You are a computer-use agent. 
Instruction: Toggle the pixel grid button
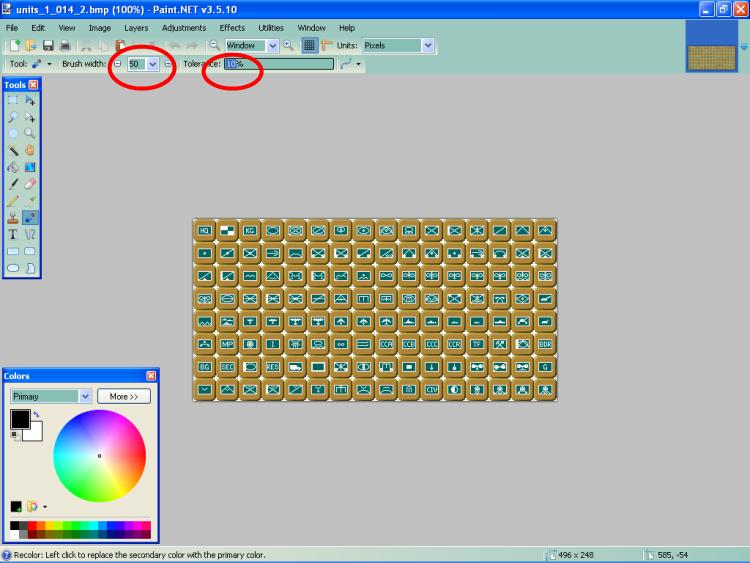coord(309,45)
